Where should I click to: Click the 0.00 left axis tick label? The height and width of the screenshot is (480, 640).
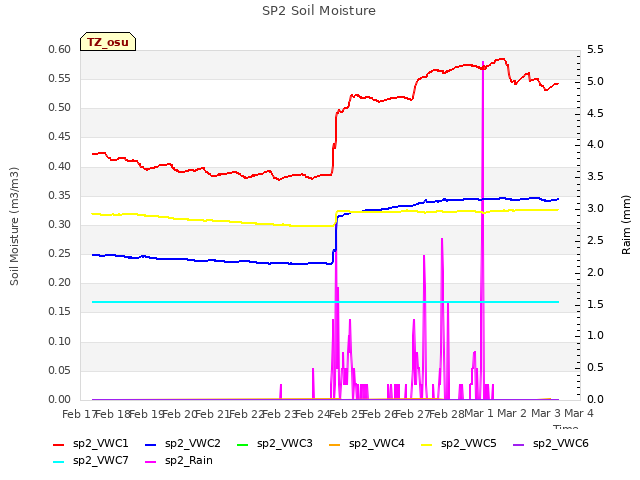point(60,400)
